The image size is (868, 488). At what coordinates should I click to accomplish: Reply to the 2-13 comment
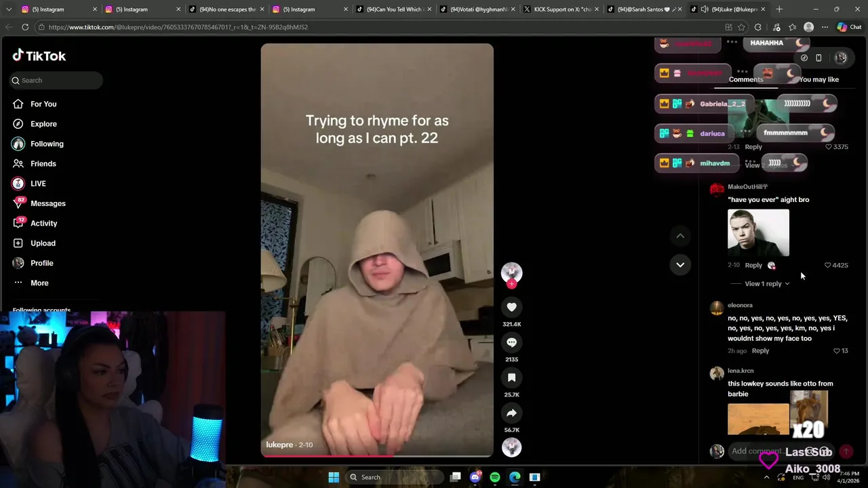pyautogui.click(x=753, y=146)
